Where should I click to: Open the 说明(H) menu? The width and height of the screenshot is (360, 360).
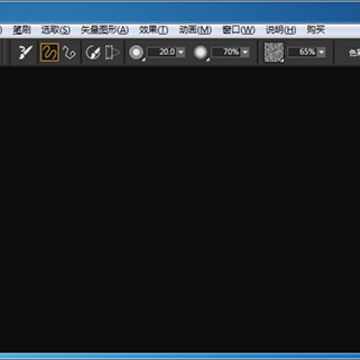tap(281, 30)
